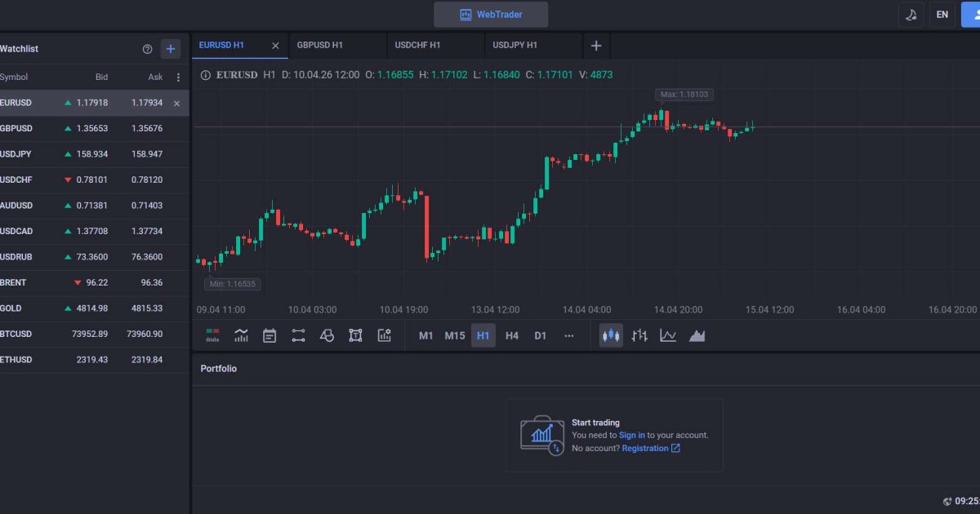Image resolution: width=980 pixels, height=514 pixels.
Task: Add a new chart tab
Action: 596,46
